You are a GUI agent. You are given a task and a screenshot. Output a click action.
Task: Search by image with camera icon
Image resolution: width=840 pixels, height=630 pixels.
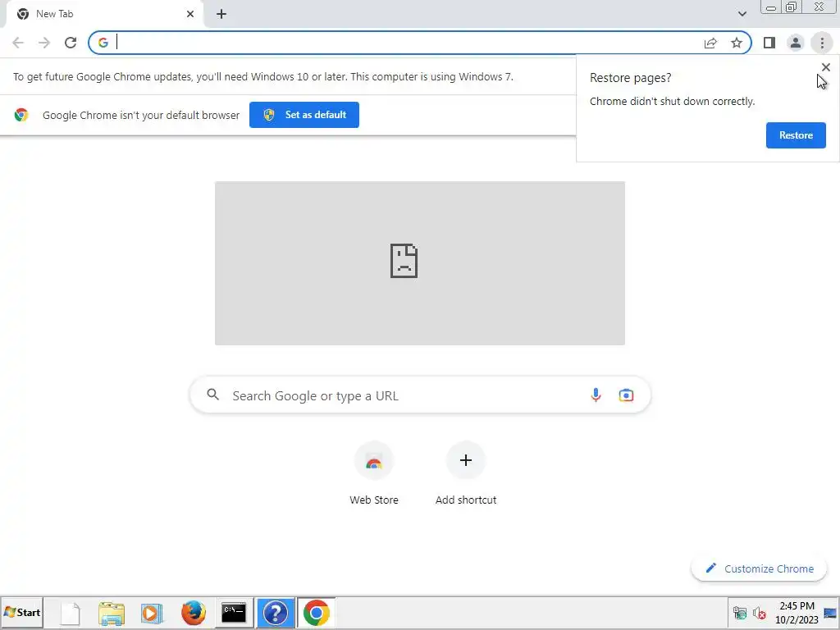(x=626, y=395)
